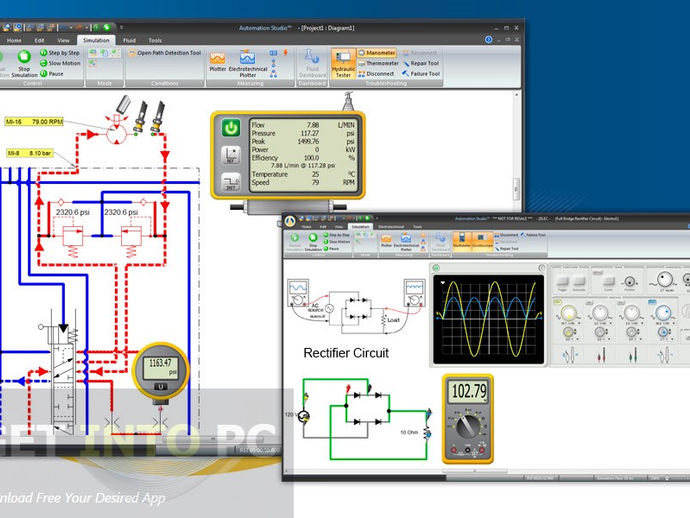Click the Rectifier Circuit title text
The height and width of the screenshot is (518, 690).
346,353
